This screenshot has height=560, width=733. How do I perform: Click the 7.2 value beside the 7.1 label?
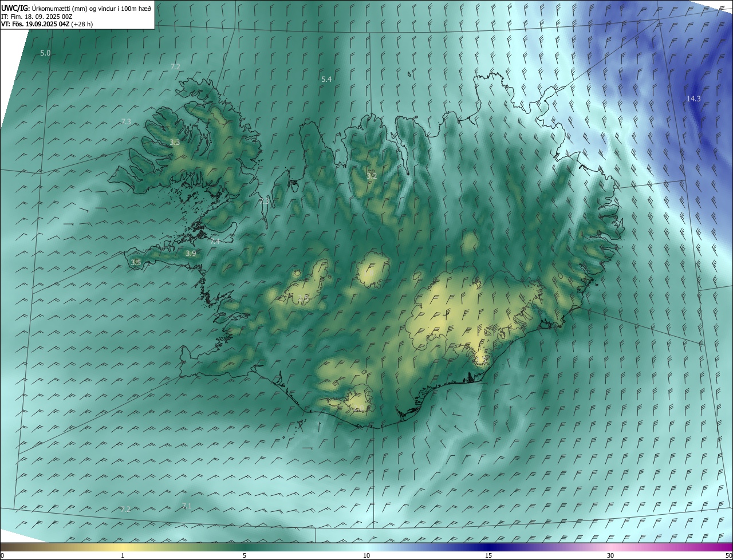[x=125, y=509]
